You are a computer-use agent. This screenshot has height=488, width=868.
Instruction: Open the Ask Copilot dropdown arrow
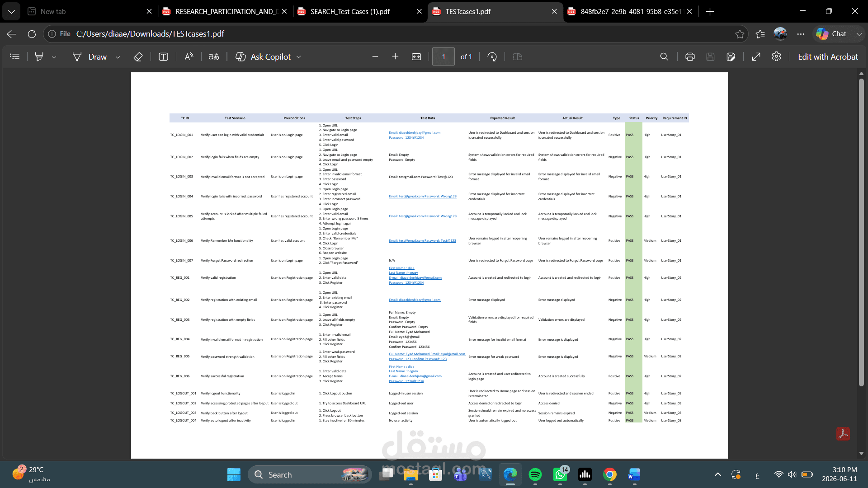click(x=299, y=57)
